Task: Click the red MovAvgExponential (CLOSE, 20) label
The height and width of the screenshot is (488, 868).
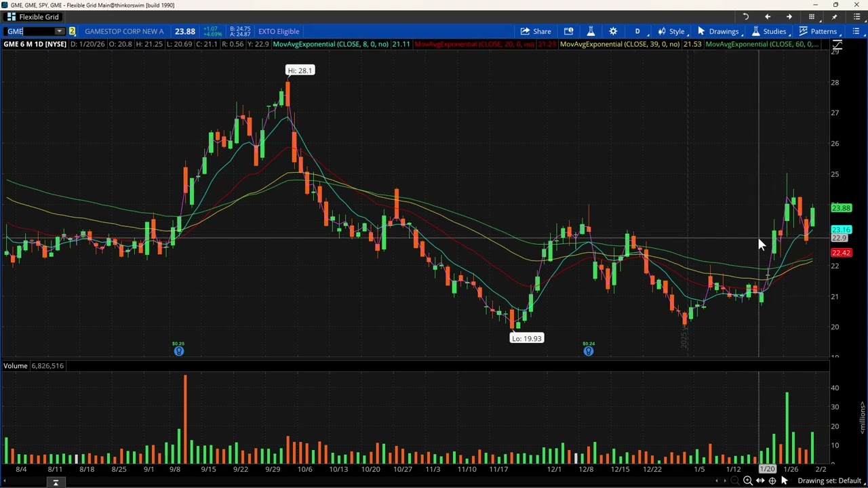Action: (x=473, y=44)
